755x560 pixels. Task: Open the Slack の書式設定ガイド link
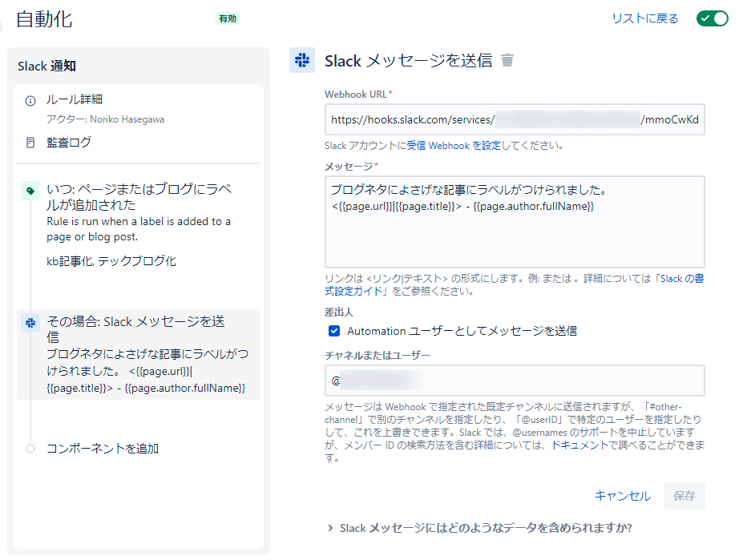(515, 285)
